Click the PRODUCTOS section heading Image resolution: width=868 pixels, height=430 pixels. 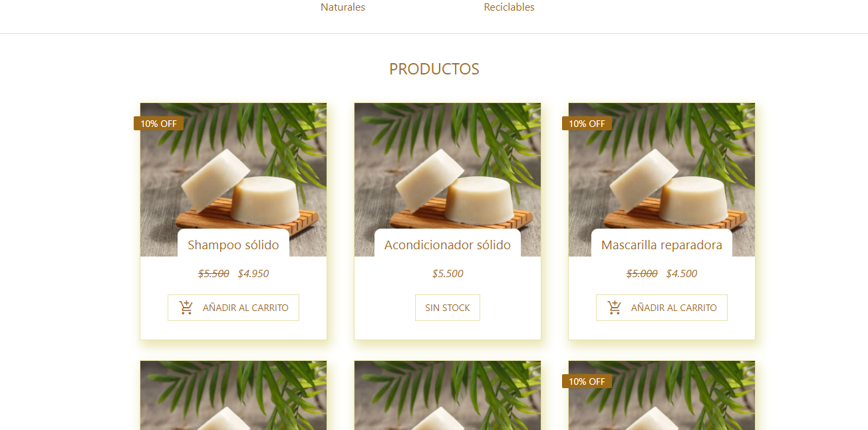(434, 69)
